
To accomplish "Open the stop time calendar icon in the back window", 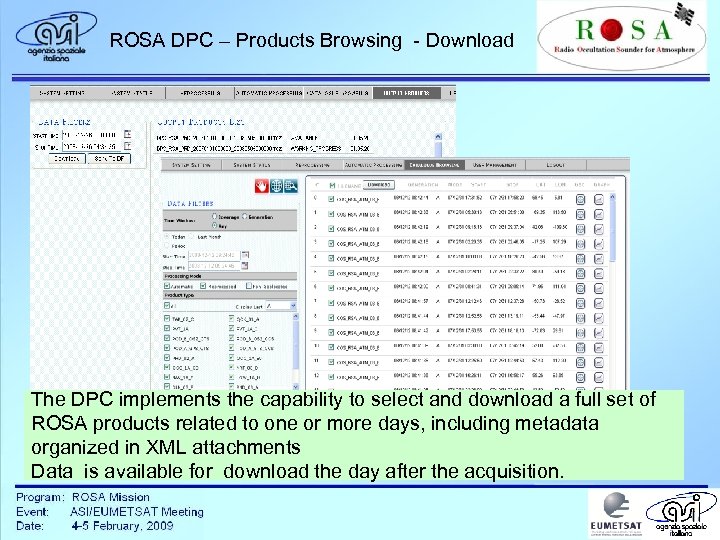I will (128, 146).
